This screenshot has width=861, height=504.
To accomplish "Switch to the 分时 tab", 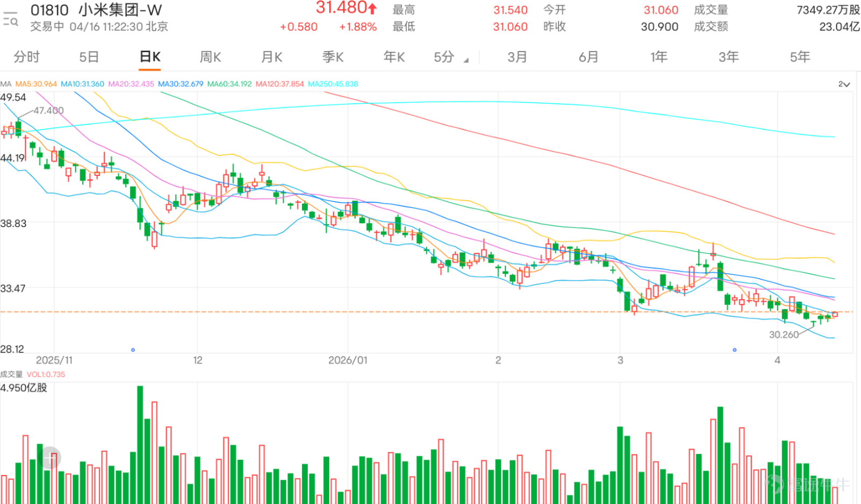I will [x=27, y=57].
